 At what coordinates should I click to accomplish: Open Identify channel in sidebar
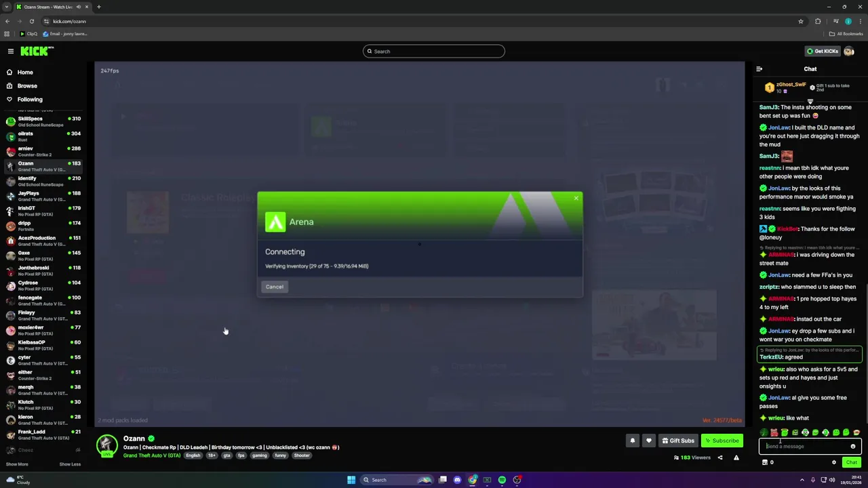coord(42,181)
